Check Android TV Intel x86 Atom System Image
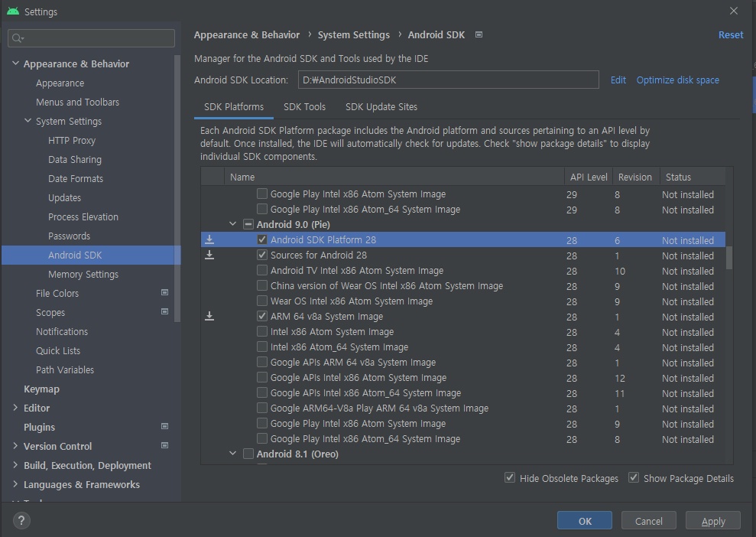The width and height of the screenshot is (756, 537). (x=261, y=270)
